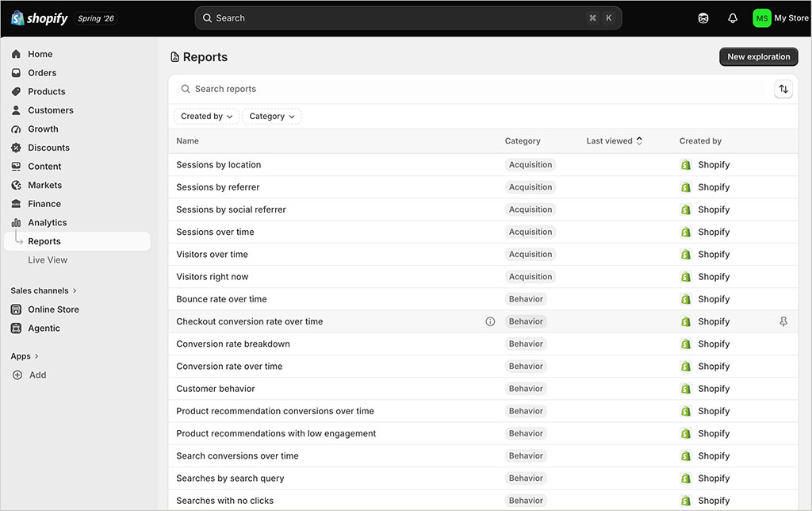The height and width of the screenshot is (511, 812).
Task: Open the Sessions by social referrer report
Action: pos(231,209)
